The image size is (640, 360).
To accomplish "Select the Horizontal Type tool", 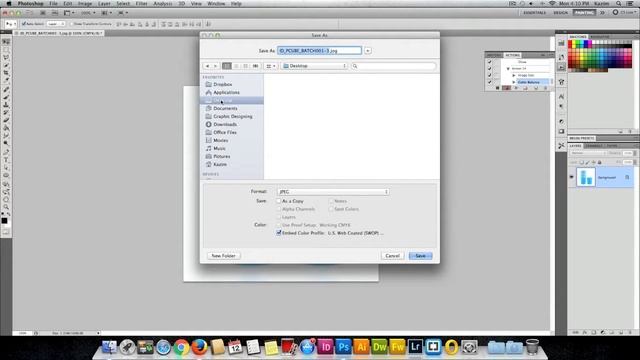I will pos(6,160).
